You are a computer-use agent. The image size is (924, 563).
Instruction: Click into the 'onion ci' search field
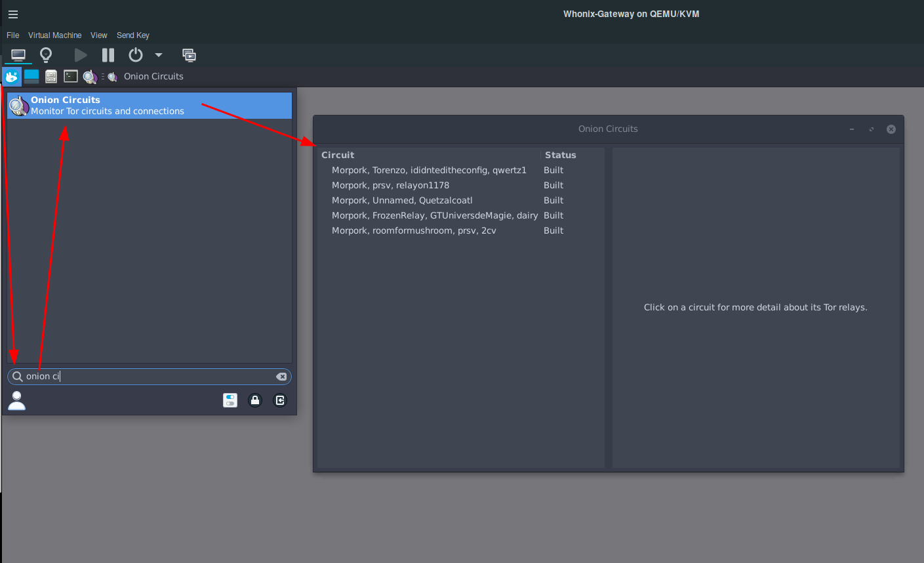pyautogui.click(x=150, y=377)
